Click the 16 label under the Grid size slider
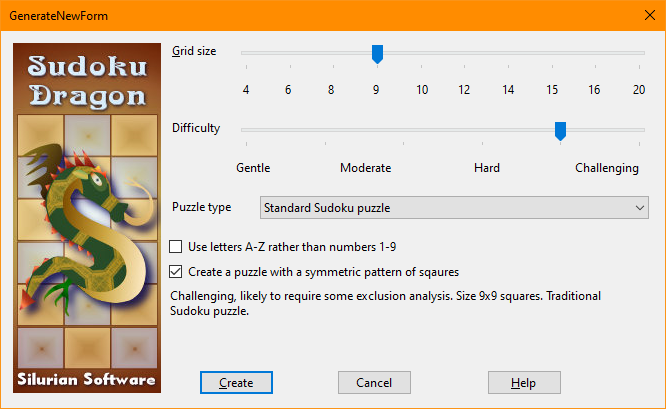 (x=594, y=90)
